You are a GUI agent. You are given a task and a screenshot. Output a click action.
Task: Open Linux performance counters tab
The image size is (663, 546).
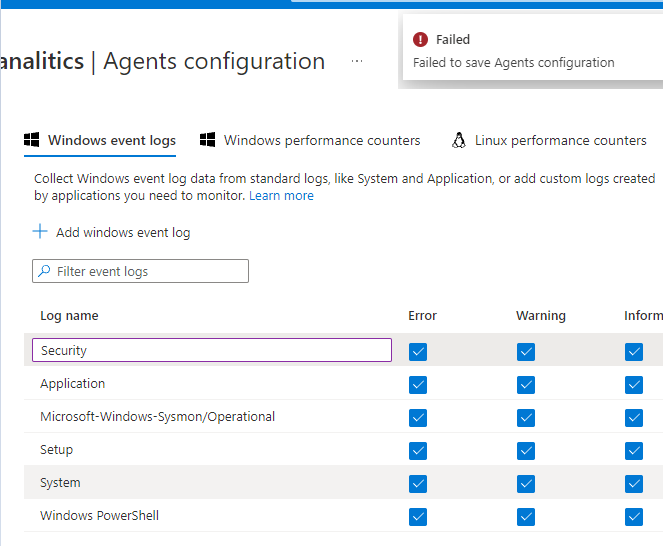(549, 140)
